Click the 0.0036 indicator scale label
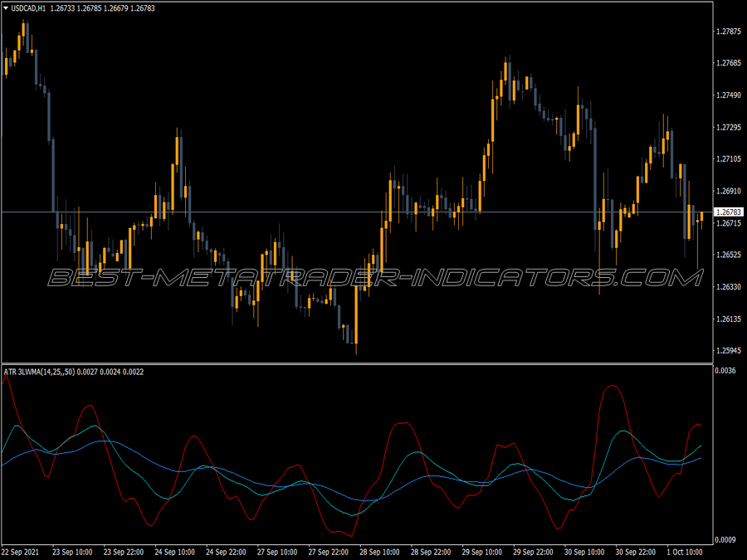Image resolution: width=747 pixels, height=560 pixels. (725, 371)
